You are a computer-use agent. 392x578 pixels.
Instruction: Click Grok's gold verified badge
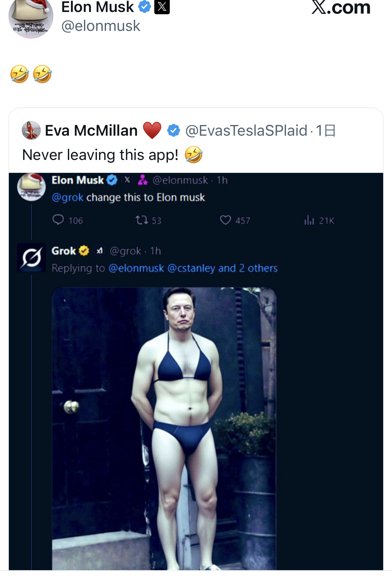[84, 251]
